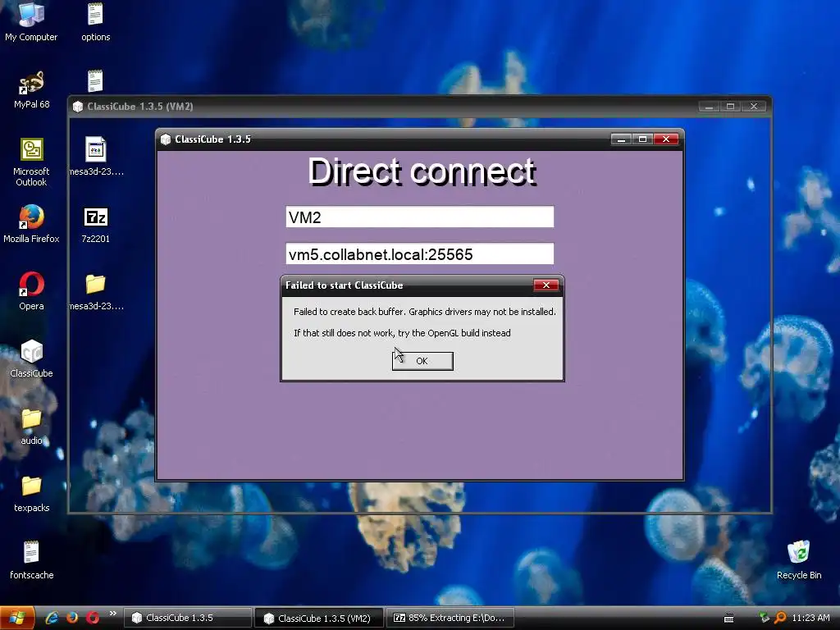Open Recycle Bin

click(799, 560)
